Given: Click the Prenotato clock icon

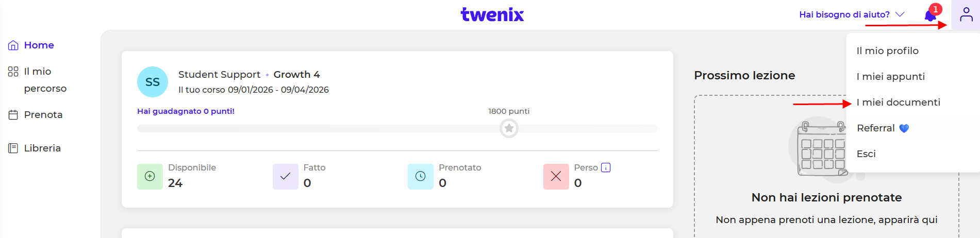Looking at the screenshot, I should [x=421, y=176].
